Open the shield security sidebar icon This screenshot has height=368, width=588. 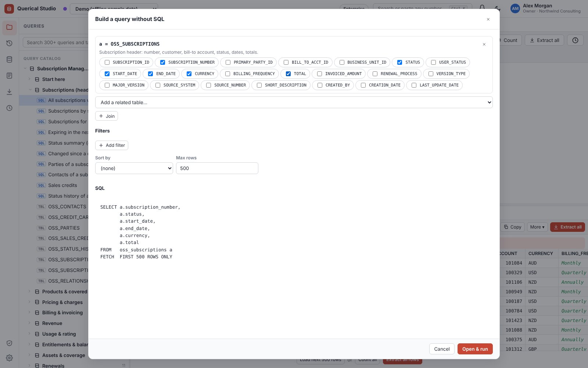click(x=10, y=343)
